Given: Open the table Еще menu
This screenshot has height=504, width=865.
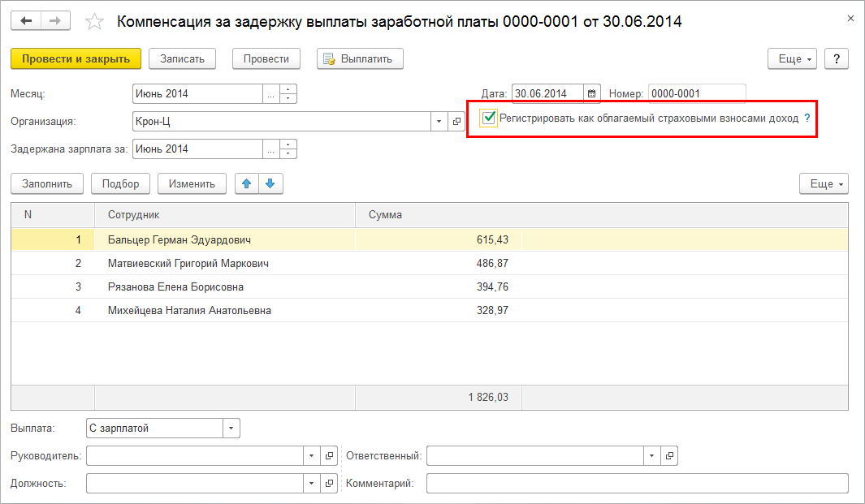Looking at the screenshot, I should click(x=824, y=183).
